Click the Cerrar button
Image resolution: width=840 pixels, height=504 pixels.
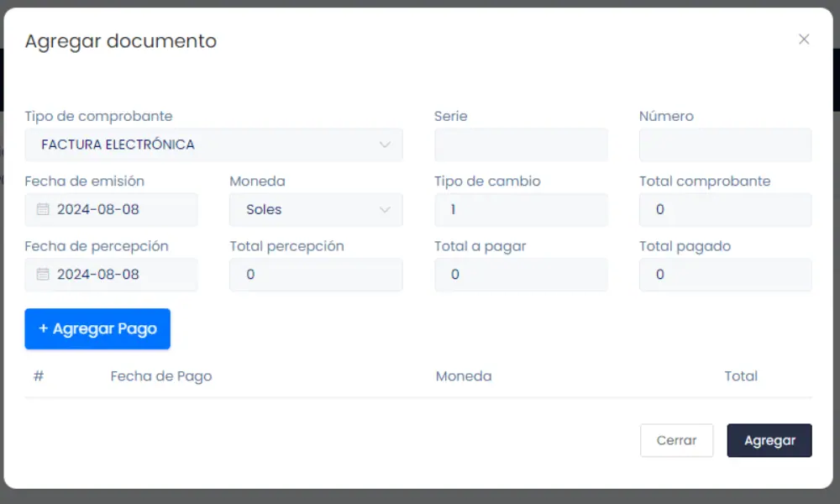[676, 440]
